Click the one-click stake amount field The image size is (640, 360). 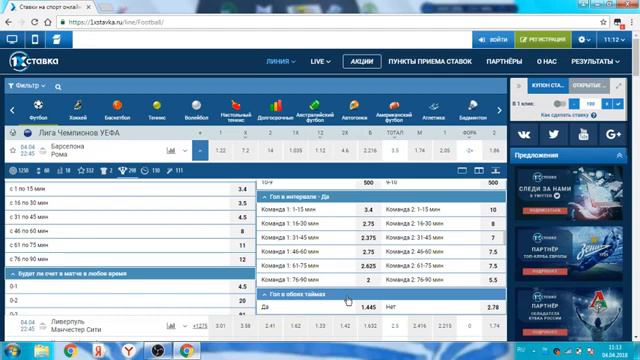pyautogui.click(x=591, y=104)
